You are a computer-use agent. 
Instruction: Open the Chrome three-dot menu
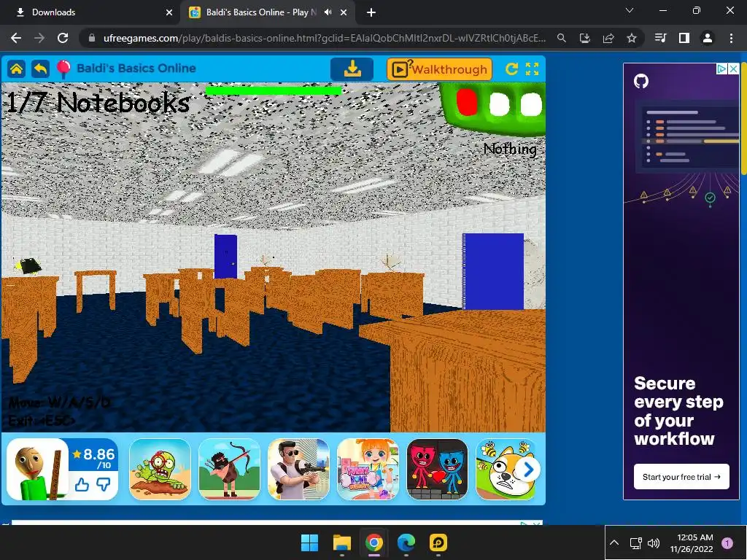[731, 38]
